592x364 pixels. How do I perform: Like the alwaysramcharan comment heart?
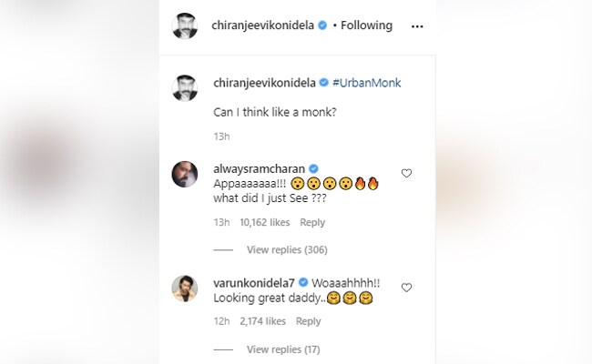[406, 173]
